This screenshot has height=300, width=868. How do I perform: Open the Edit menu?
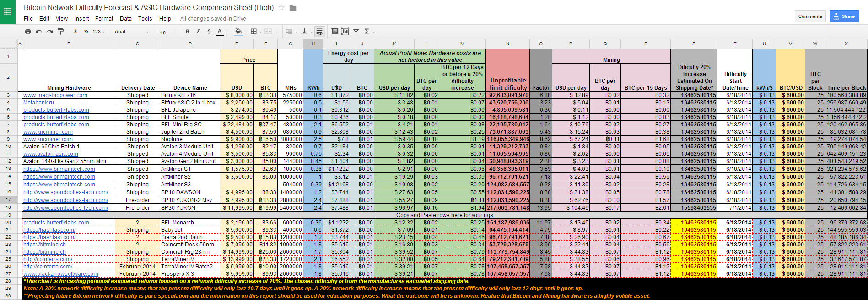click(44, 19)
